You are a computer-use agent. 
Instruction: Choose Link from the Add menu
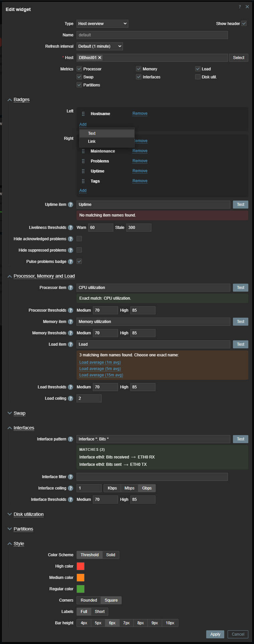coord(92,141)
